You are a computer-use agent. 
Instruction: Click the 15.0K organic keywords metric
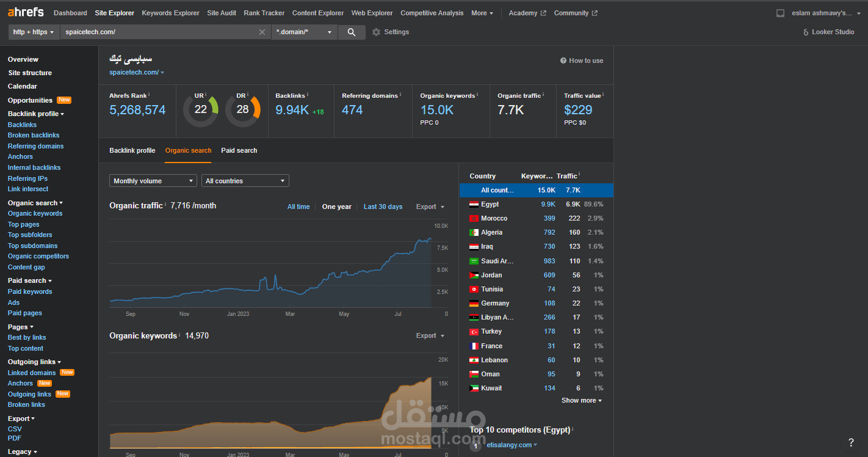tap(437, 110)
